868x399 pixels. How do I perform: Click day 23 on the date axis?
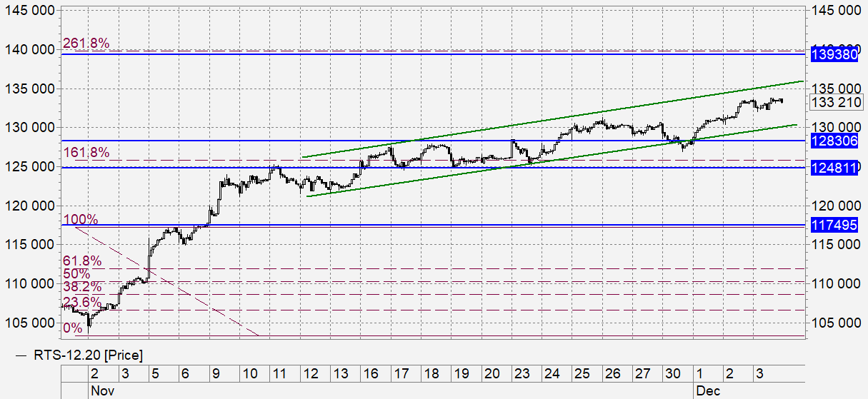(x=523, y=374)
